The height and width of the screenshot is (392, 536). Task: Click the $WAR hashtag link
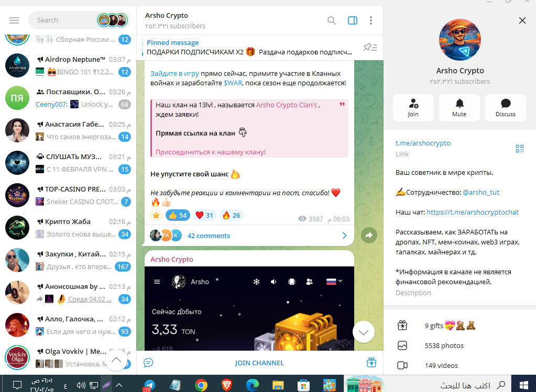coord(233,83)
